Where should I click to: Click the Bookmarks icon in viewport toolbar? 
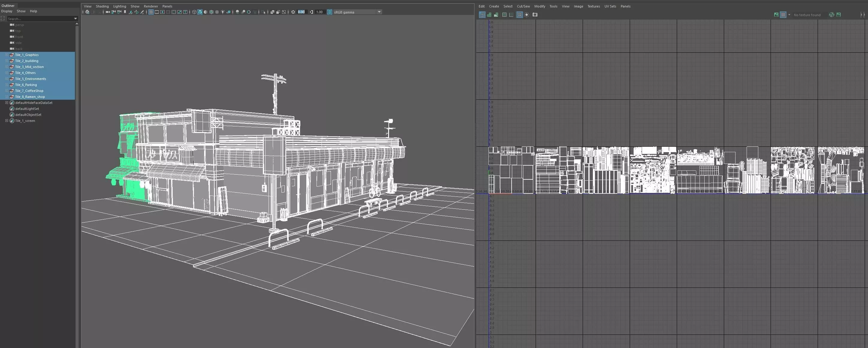[125, 12]
